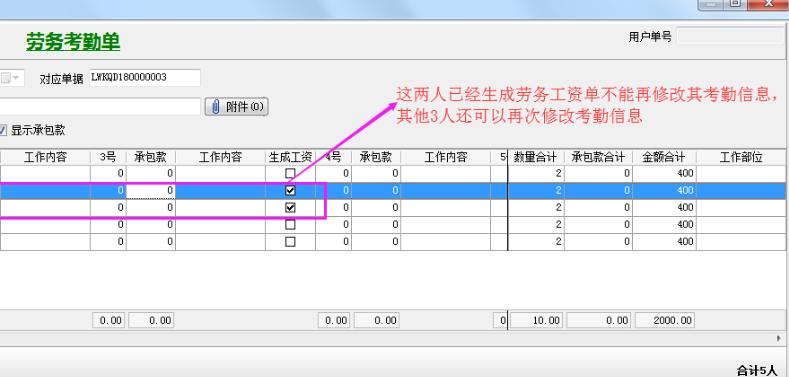The image size is (789, 377).
Task: Click the 对应单据 label
Action: pyautogui.click(x=61, y=79)
